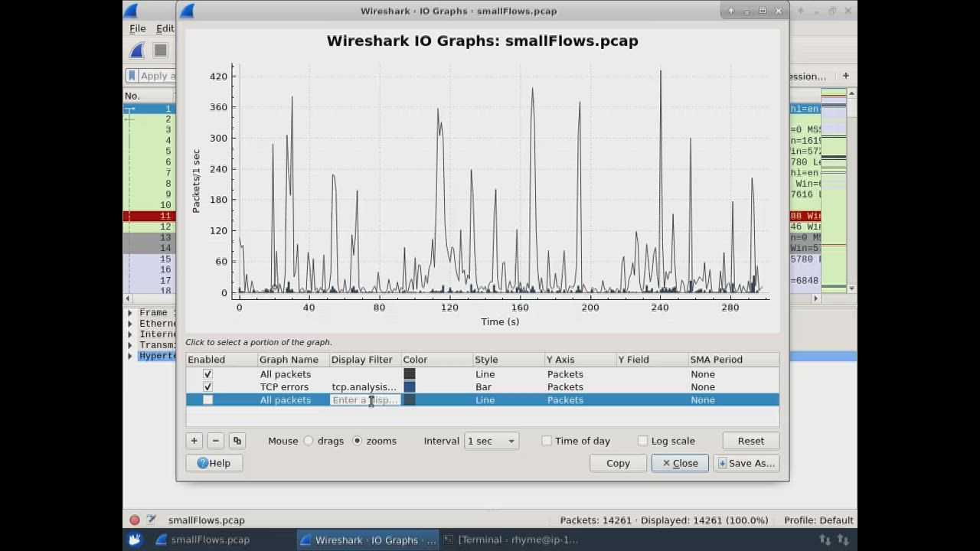This screenshot has width=980, height=551.
Task: Click the Y Field column header
Action: coord(652,360)
